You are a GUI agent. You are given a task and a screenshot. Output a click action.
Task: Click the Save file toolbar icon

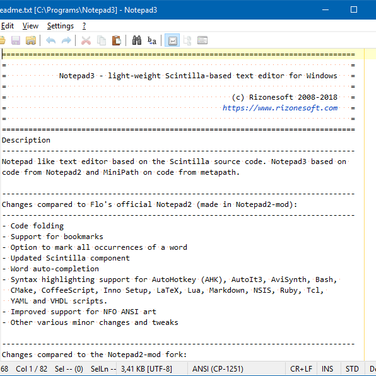pos(16,41)
